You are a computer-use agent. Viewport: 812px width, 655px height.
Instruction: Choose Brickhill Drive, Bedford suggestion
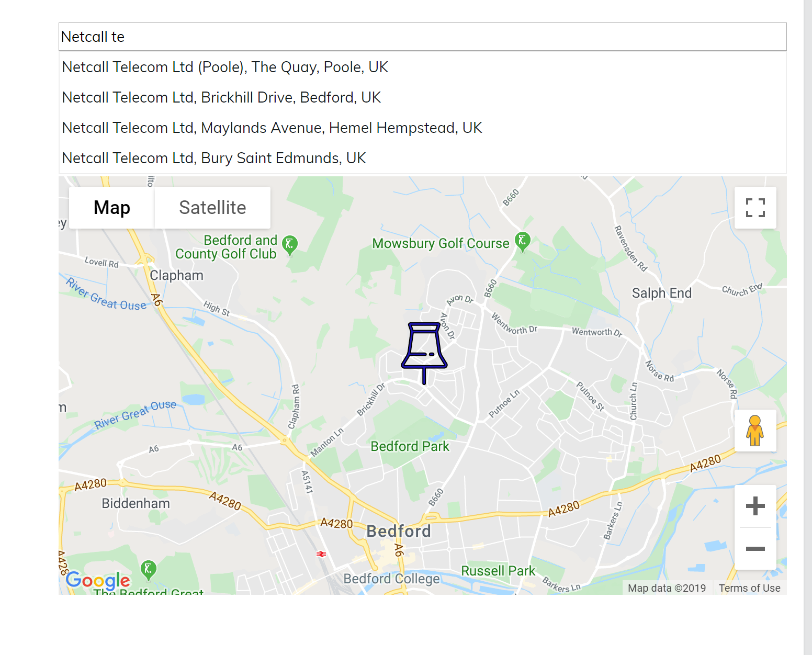pos(221,97)
